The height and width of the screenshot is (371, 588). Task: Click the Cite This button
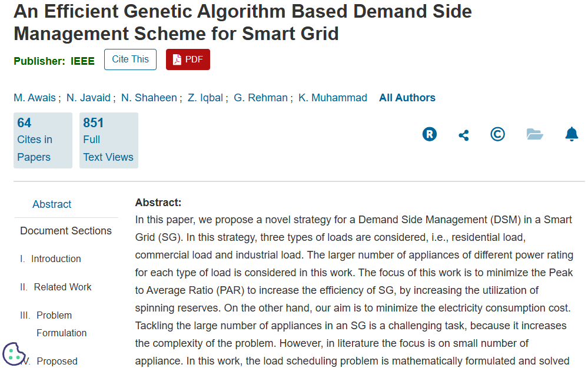[x=130, y=59]
